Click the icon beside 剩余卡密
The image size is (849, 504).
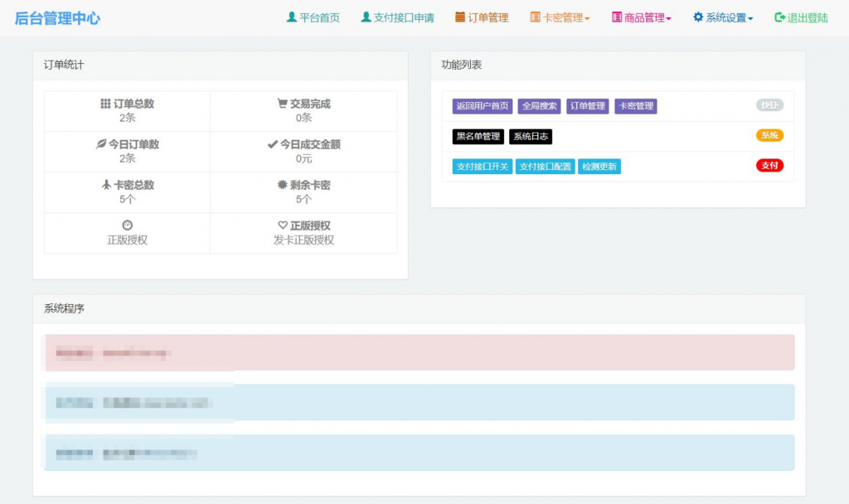(282, 185)
